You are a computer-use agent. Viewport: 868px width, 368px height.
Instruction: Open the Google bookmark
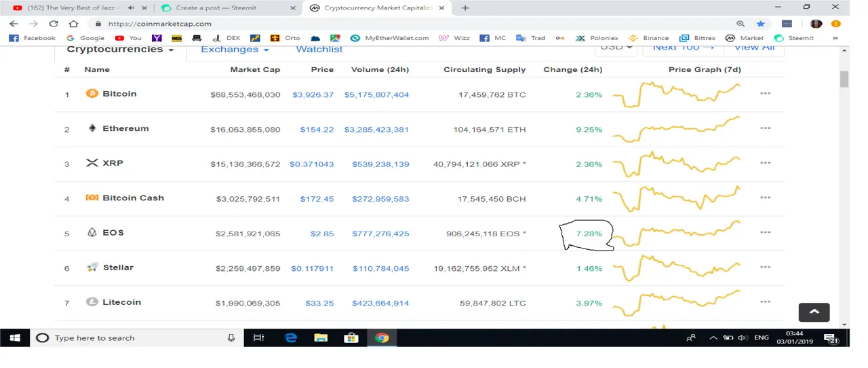pos(85,38)
